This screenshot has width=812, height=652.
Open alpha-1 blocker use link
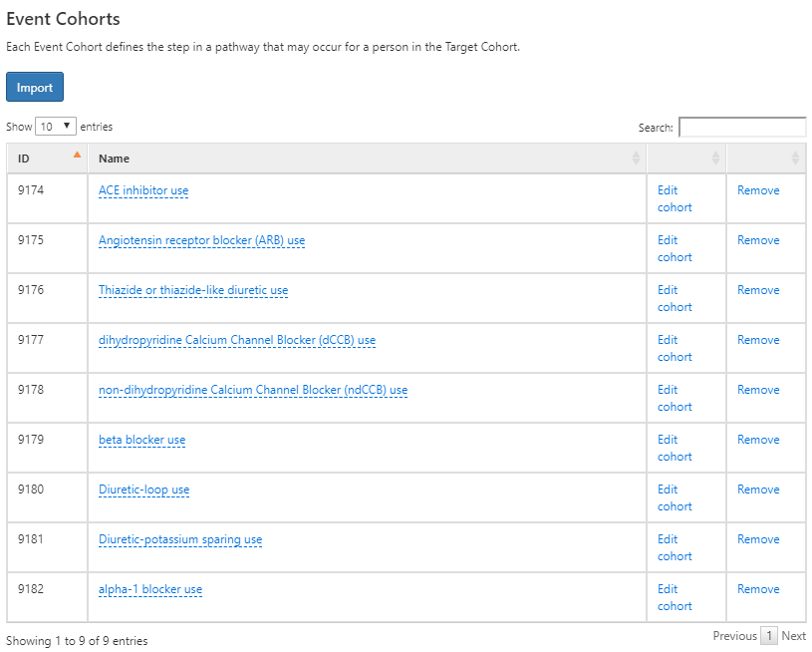(150, 589)
